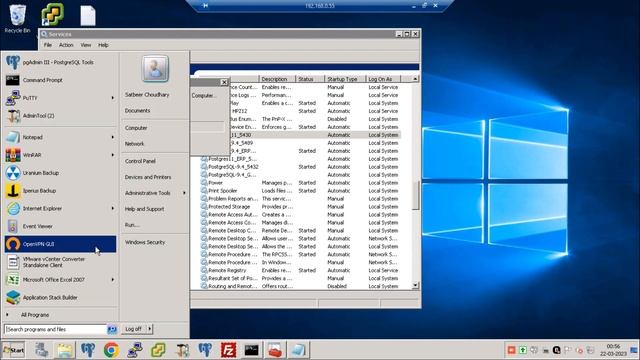Sort services by Description column
640x360 pixels.
click(x=277, y=79)
